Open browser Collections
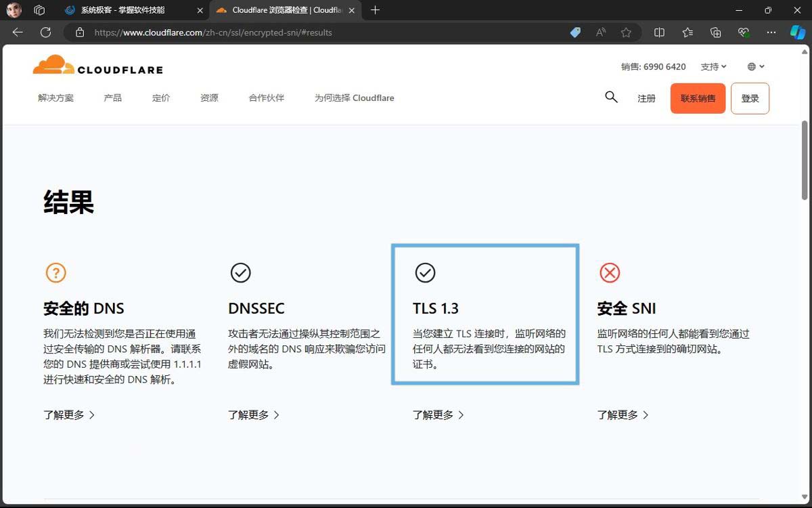 pyautogui.click(x=715, y=32)
